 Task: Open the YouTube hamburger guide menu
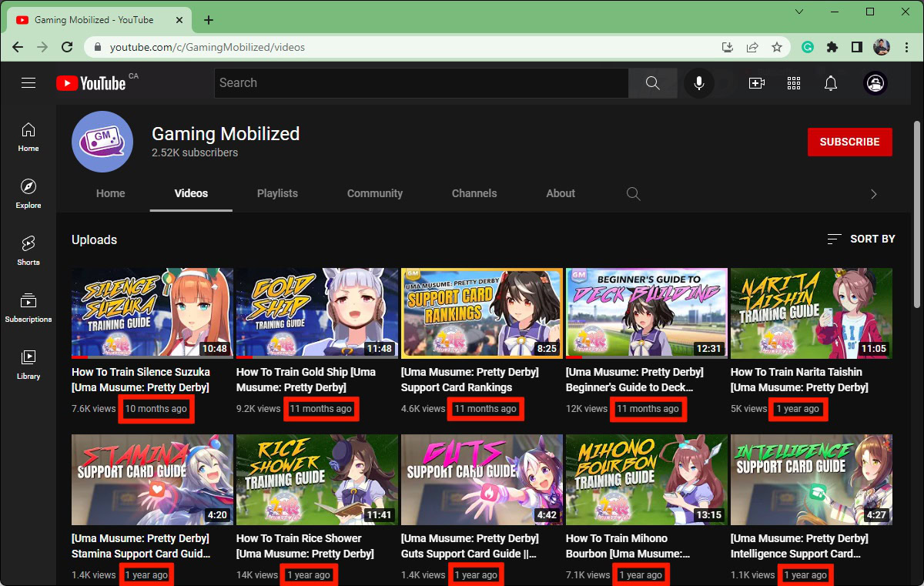(28, 83)
